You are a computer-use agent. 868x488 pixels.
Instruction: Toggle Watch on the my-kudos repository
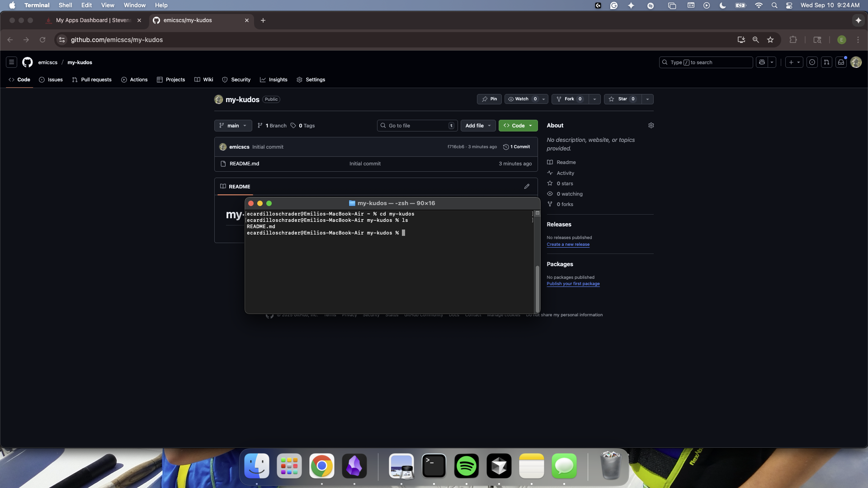pyautogui.click(x=522, y=99)
